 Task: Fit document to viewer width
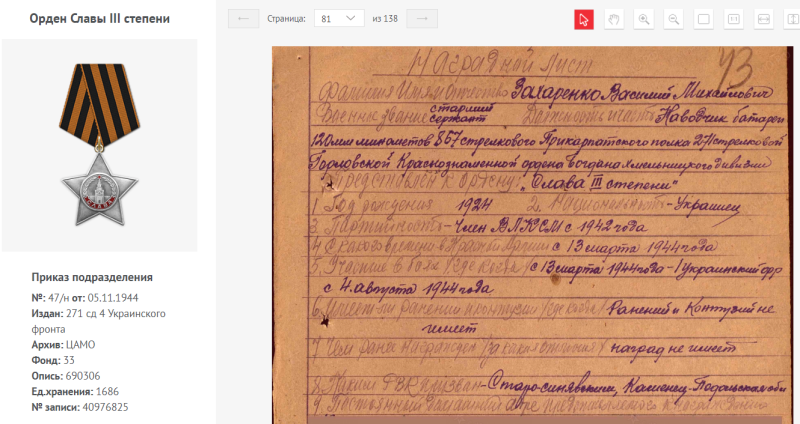(763, 19)
